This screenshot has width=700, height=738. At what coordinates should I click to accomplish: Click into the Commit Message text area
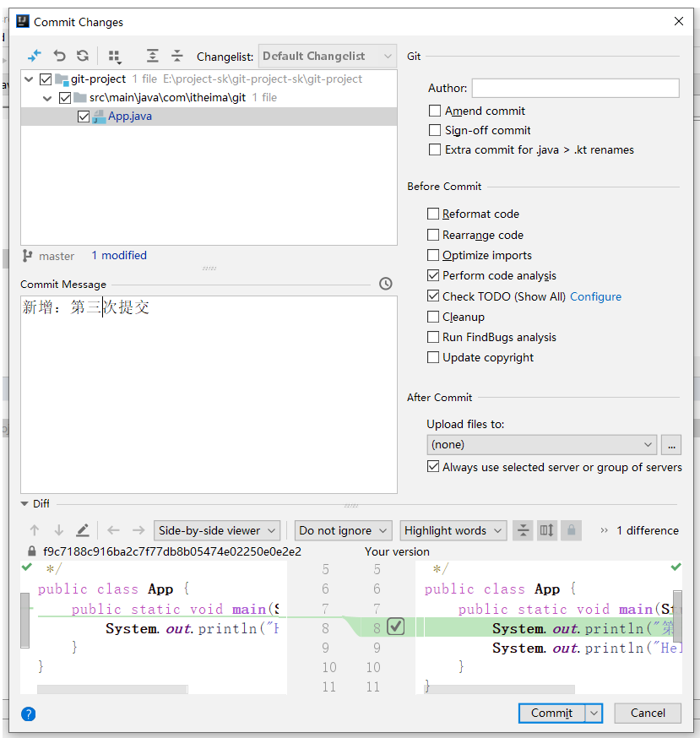pyautogui.click(x=209, y=394)
